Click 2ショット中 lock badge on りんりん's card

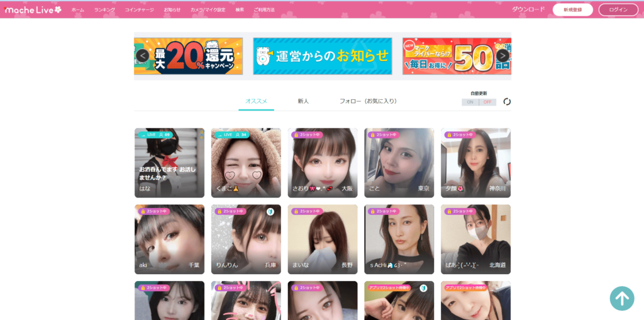click(230, 211)
